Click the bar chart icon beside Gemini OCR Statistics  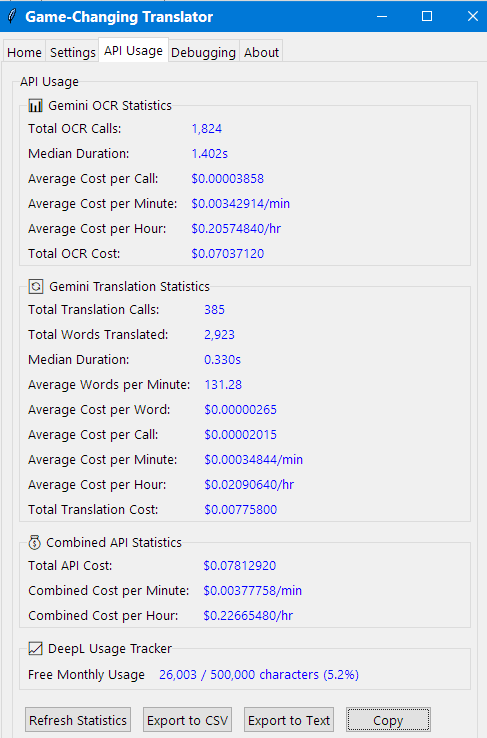(x=35, y=105)
